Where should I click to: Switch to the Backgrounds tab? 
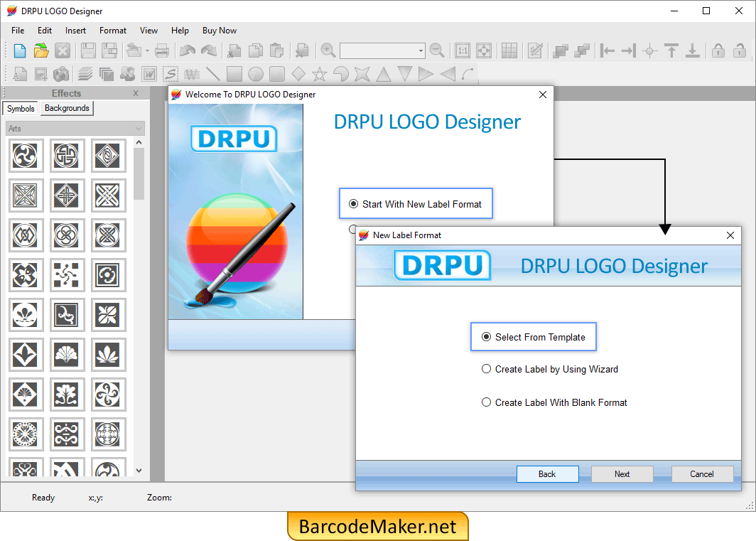pyautogui.click(x=67, y=108)
